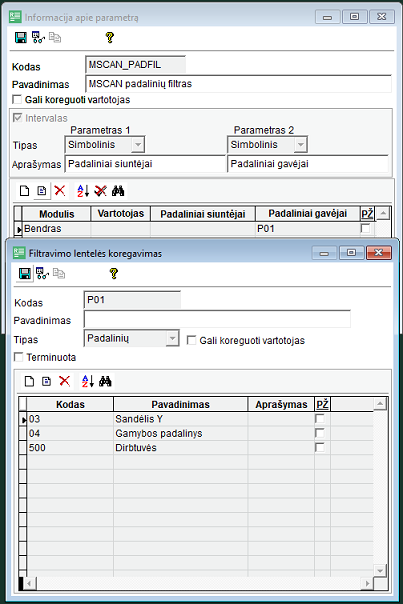Open Parametras 2 Tipas Simbolinis dropdown
This screenshot has width=403, height=604.
[x=301, y=145]
